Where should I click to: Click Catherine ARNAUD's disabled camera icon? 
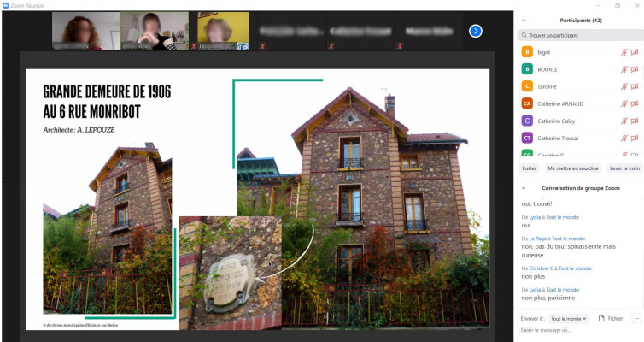tap(635, 104)
